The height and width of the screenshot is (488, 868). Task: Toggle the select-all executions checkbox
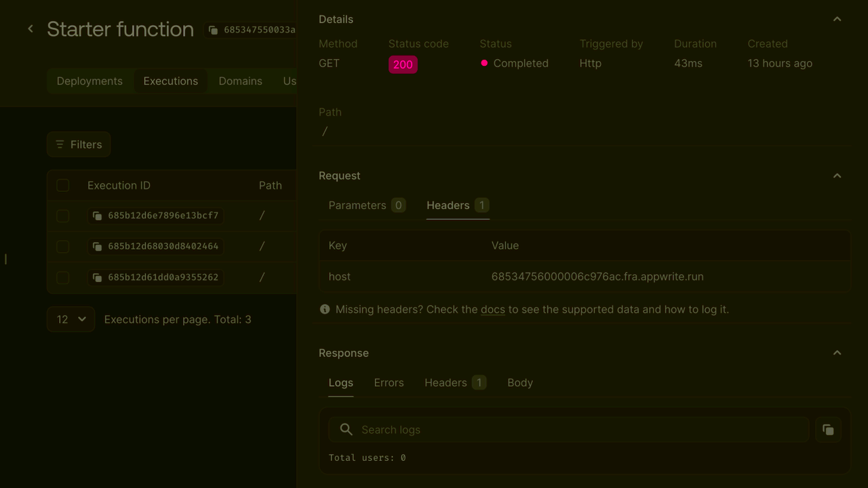tap(63, 185)
